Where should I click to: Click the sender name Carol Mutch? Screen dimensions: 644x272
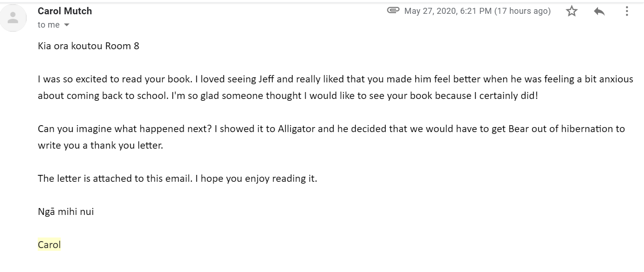65,11
